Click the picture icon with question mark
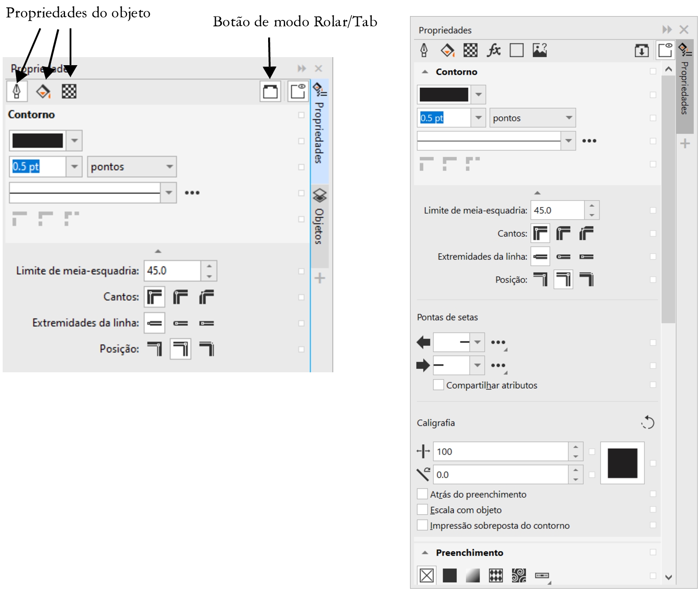 coord(539,50)
